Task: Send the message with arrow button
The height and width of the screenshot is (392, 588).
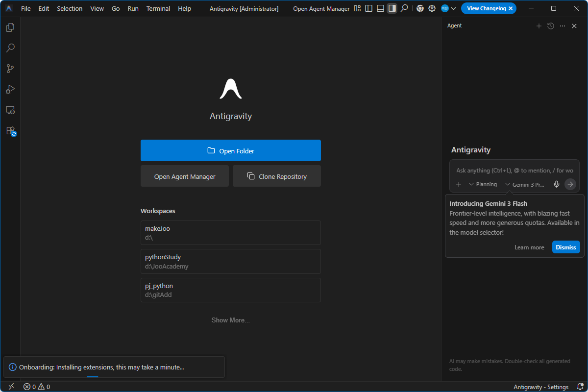Action: tap(570, 184)
